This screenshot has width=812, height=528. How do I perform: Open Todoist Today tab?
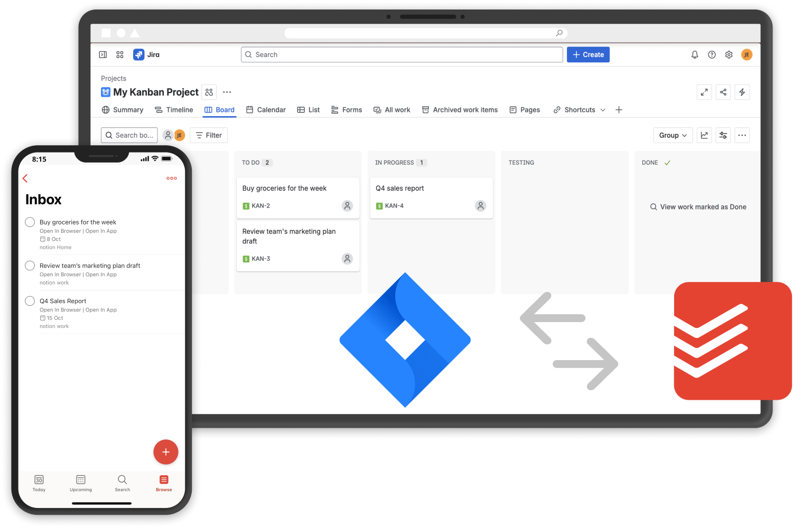(x=39, y=483)
